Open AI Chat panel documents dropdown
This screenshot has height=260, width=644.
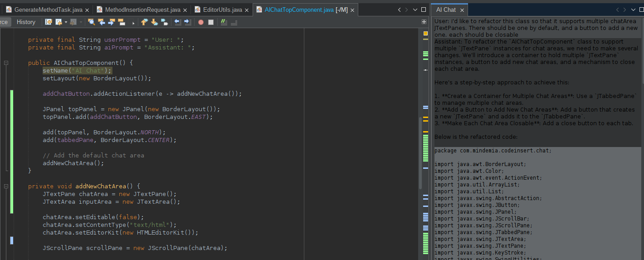(634, 10)
